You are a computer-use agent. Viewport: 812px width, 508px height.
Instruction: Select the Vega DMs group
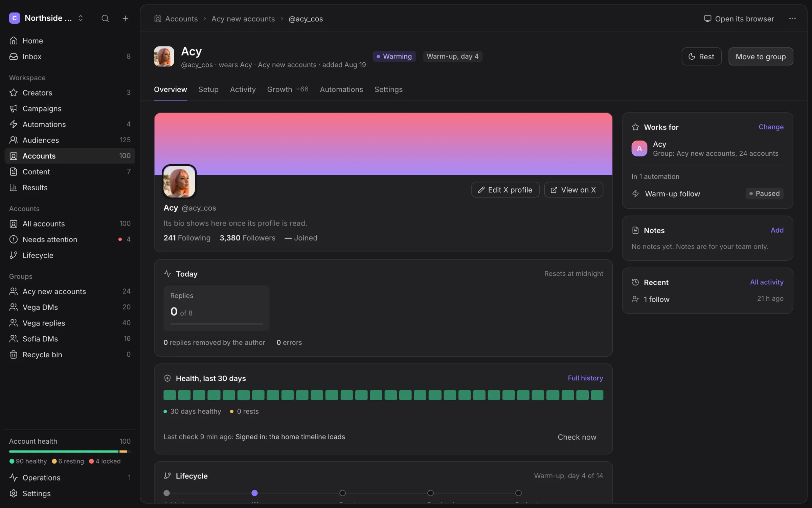70,307
